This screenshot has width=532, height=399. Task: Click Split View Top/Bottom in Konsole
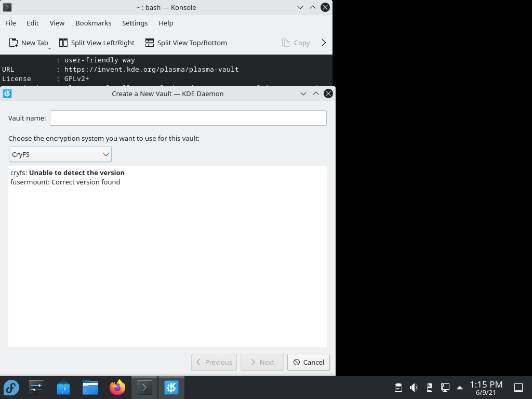186,43
